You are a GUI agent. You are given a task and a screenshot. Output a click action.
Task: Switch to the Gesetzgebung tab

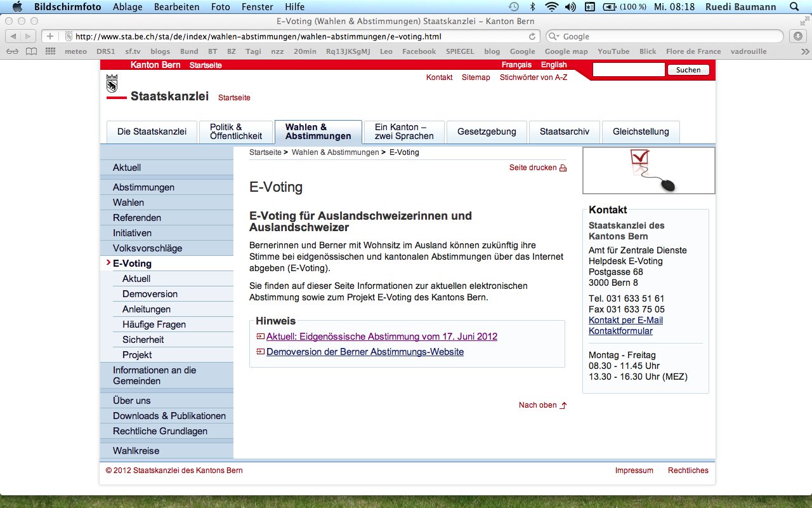tap(487, 132)
